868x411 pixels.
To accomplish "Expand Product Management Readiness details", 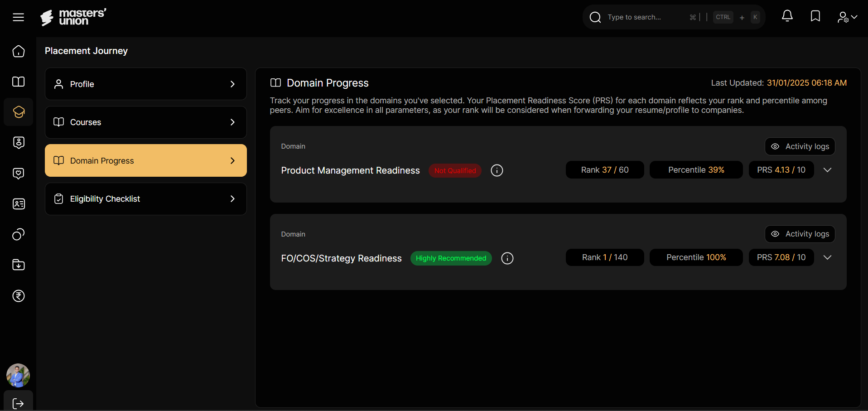I will (827, 170).
